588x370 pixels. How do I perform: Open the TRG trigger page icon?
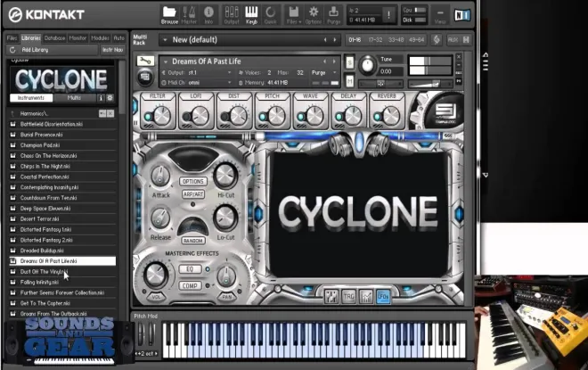(348, 297)
